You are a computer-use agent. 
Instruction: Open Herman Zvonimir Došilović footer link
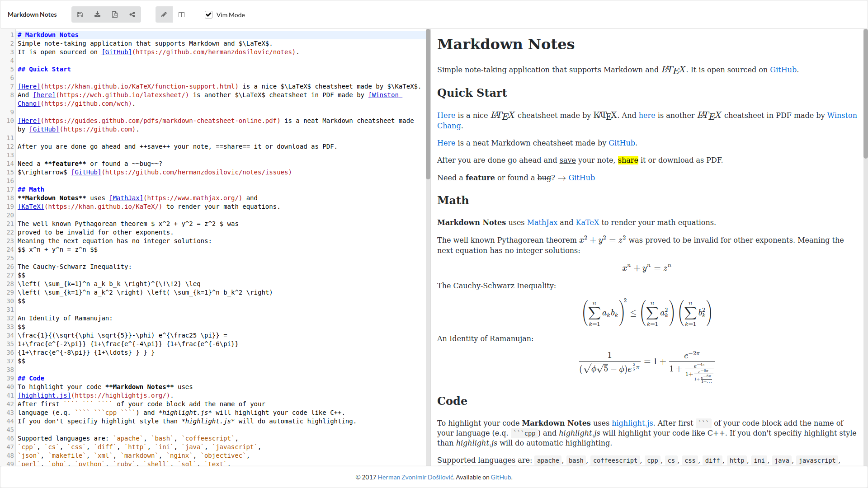click(x=415, y=477)
